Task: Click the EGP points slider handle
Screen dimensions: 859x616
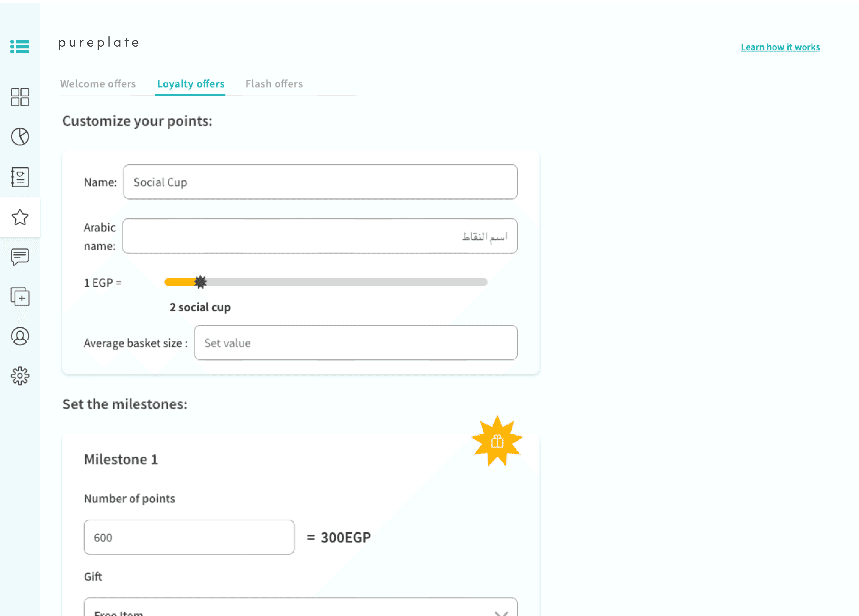Action: click(x=200, y=282)
